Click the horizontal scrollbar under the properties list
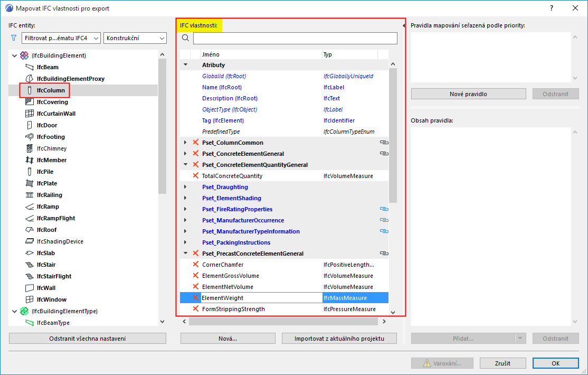588x375 pixels. point(283,322)
